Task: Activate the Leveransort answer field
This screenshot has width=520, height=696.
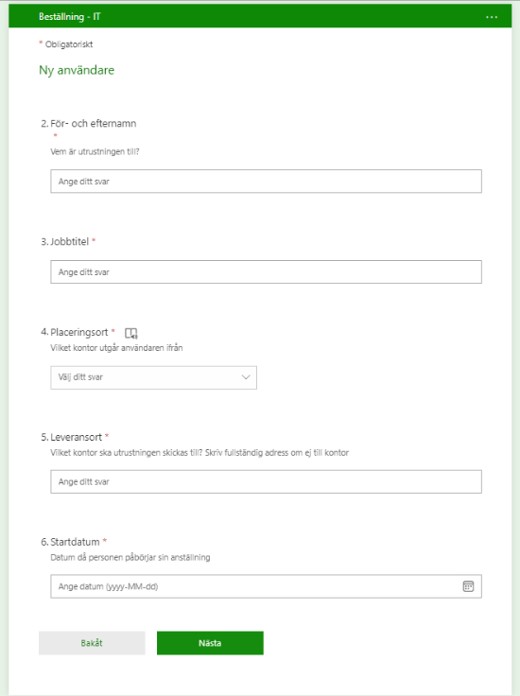Action: click(x=266, y=482)
